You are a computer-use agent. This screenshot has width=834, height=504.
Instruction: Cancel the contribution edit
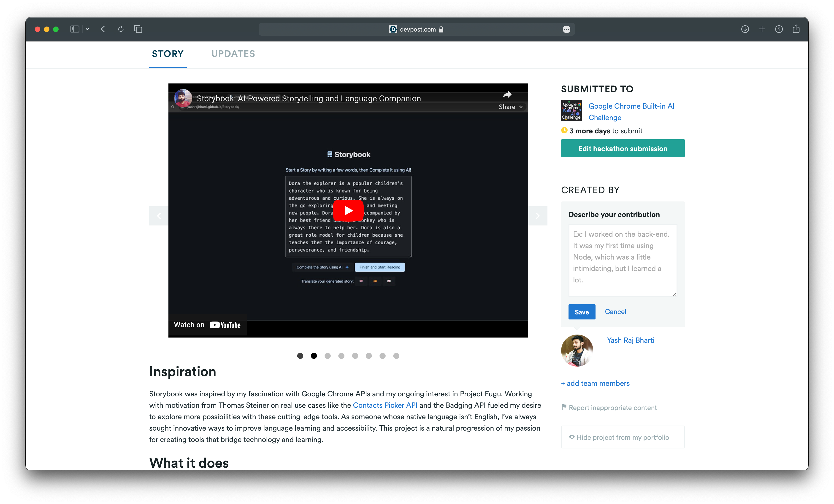(615, 311)
